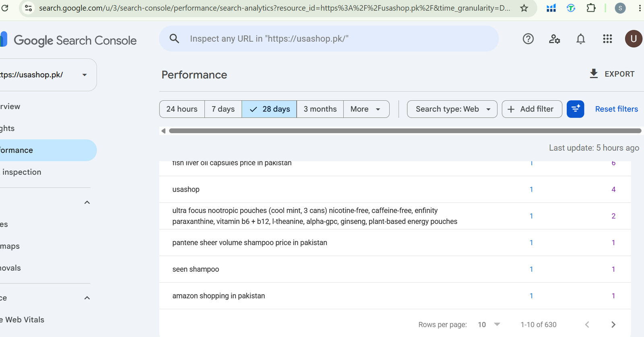Click the magnifier icon in URL inspection bar
This screenshot has height=337, width=644.
[174, 39]
